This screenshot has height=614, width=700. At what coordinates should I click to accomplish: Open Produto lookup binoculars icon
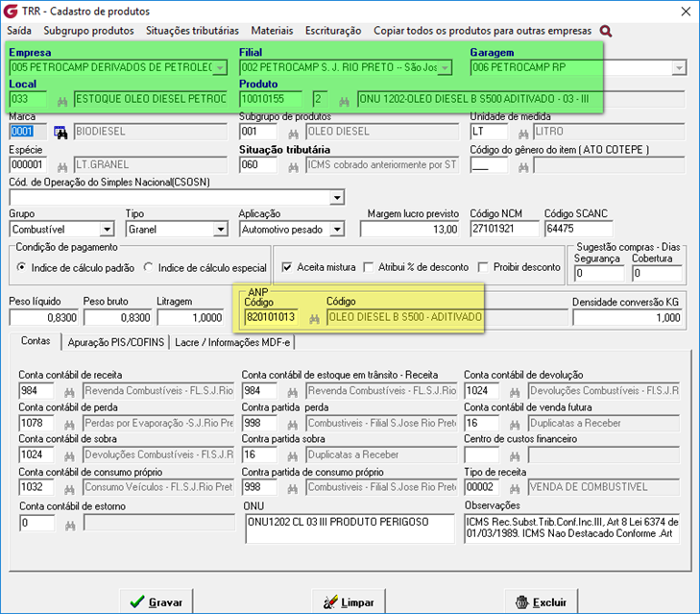pyautogui.click(x=344, y=102)
